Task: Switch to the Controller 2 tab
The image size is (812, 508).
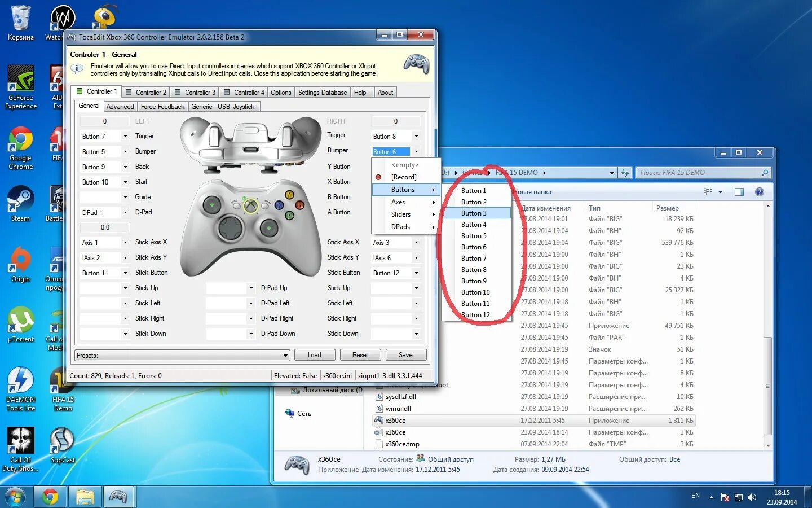Action: tap(145, 93)
